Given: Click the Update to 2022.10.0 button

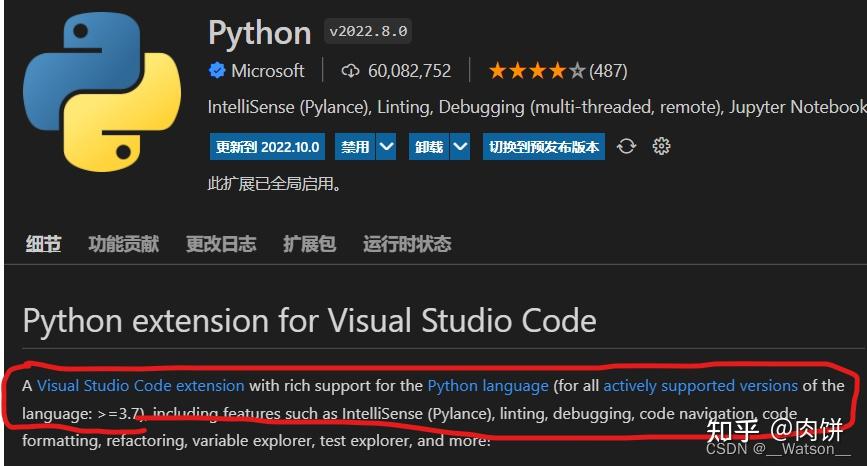Looking at the screenshot, I should [x=268, y=146].
